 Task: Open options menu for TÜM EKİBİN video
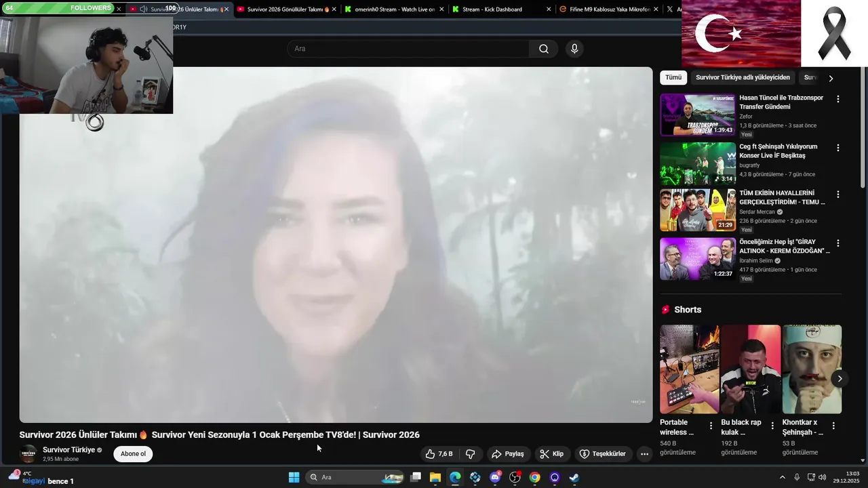tap(838, 195)
